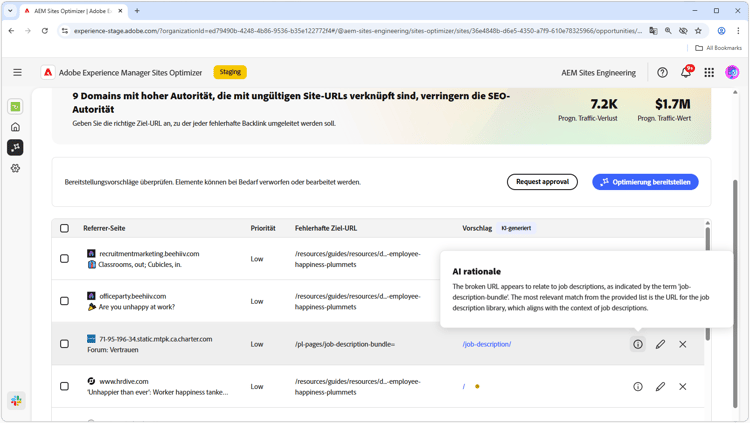
Task: Select the green site icon in sidebar
Action: 15,107
